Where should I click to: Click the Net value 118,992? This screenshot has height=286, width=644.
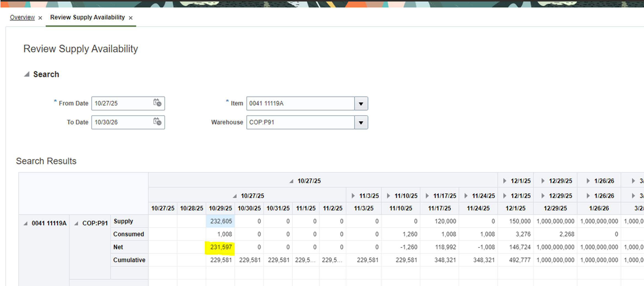[440, 247]
